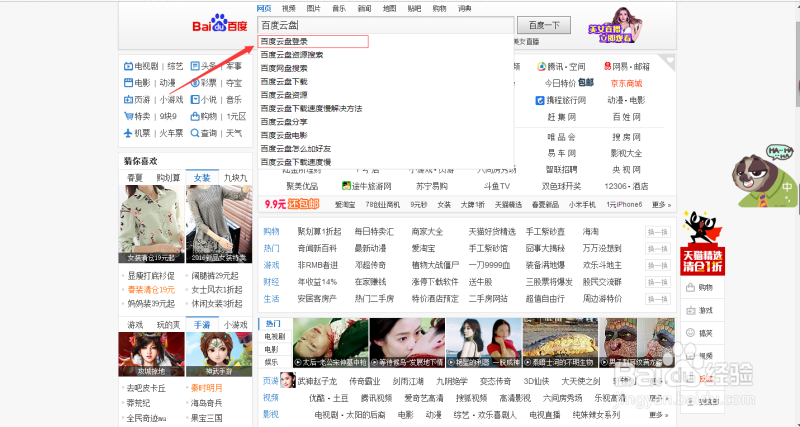
Task: Open 游戏 in the right sidebar
Action: point(702,310)
